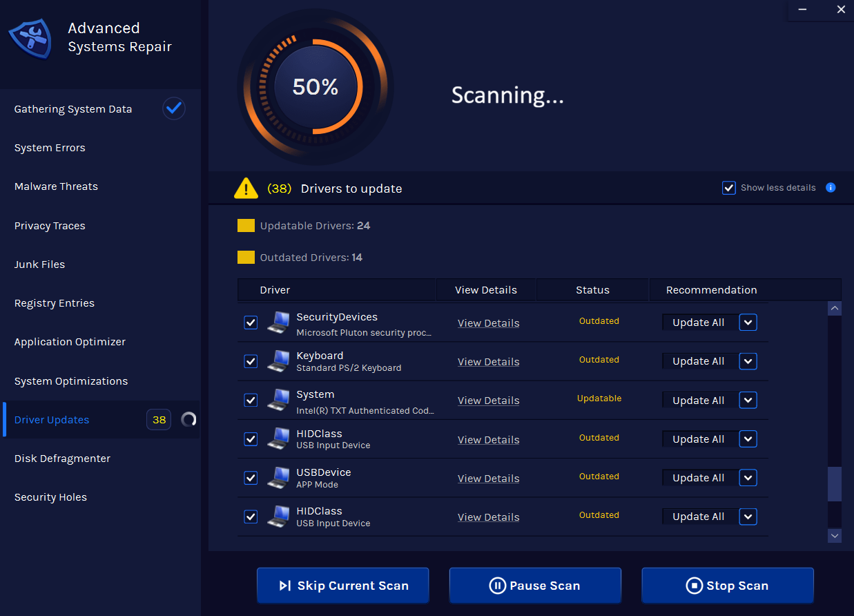This screenshot has width=854, height=616.
Task: Click the APP Mode device text
Action: point(317,485)
